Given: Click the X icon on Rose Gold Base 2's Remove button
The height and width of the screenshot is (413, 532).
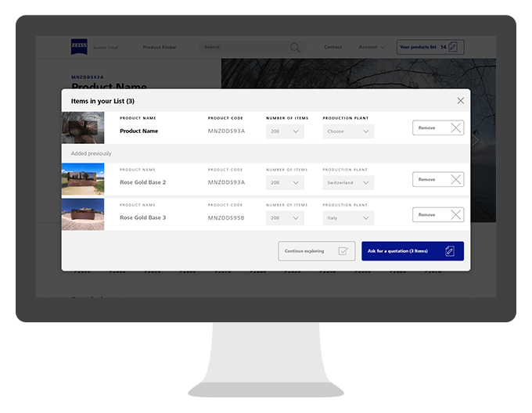Looking at the screenshot, I should [455, 179].
